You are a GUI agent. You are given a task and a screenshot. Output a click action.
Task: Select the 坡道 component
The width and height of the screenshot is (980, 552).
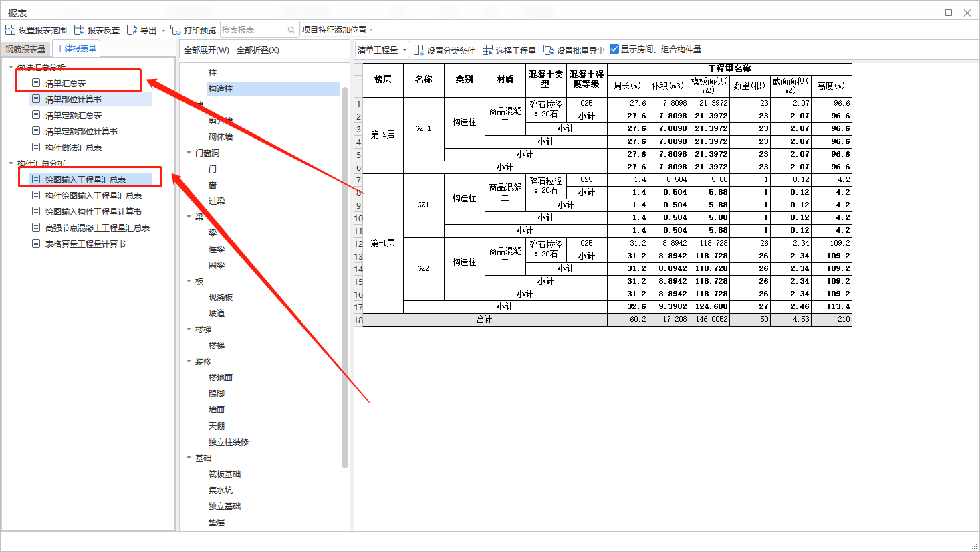217,314
